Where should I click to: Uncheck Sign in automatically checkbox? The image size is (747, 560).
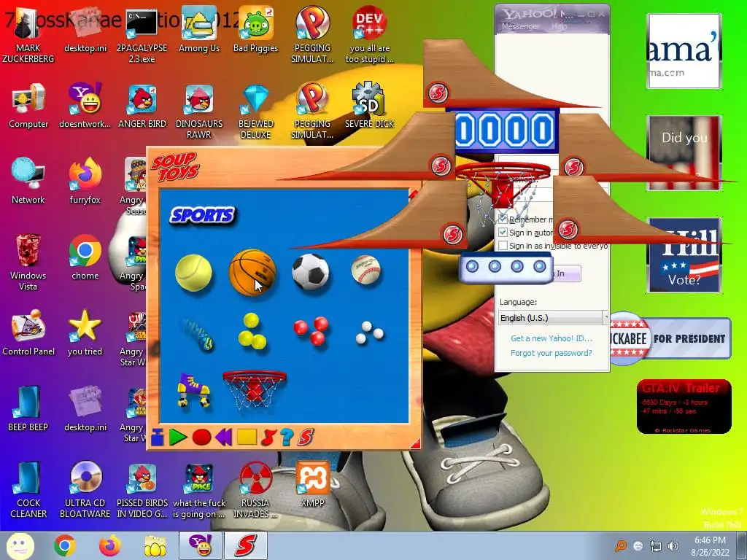(x=503, y=233)
